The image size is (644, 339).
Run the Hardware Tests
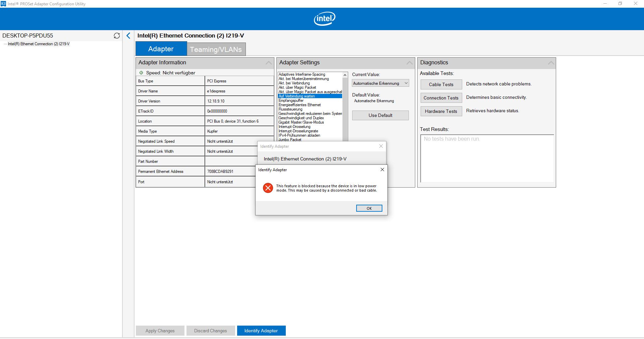click(441, 111)
